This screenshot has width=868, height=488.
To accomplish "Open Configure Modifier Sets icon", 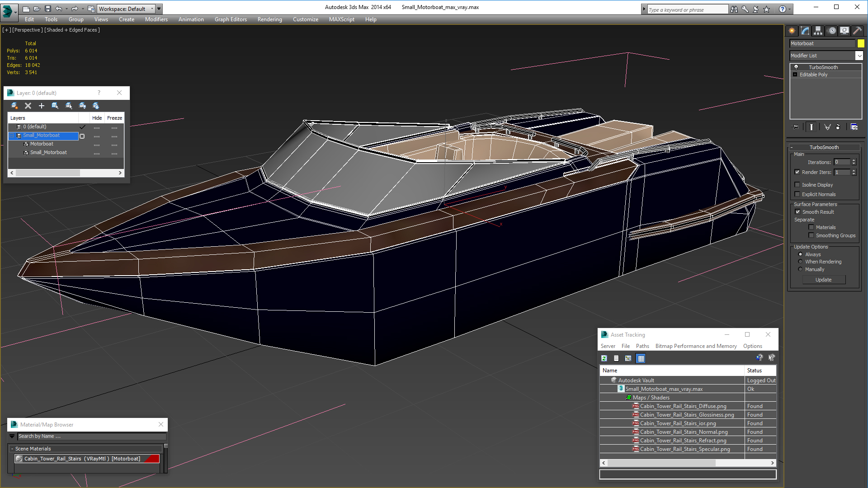I will (854, 127).
